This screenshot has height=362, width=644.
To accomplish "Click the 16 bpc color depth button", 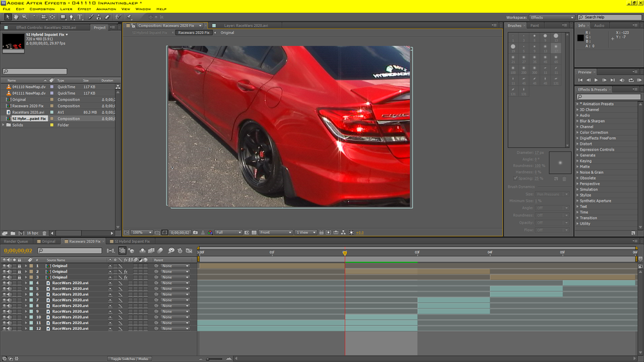I will point(32,233).
